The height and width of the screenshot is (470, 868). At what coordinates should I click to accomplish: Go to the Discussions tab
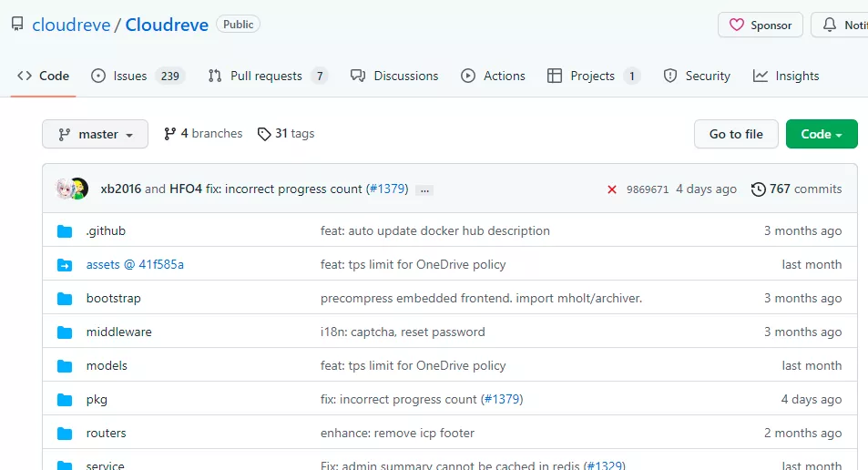(x=394, y=76)
